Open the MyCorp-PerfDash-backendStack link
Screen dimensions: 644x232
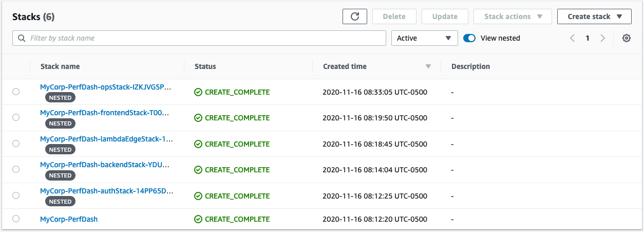coord(105,165)
